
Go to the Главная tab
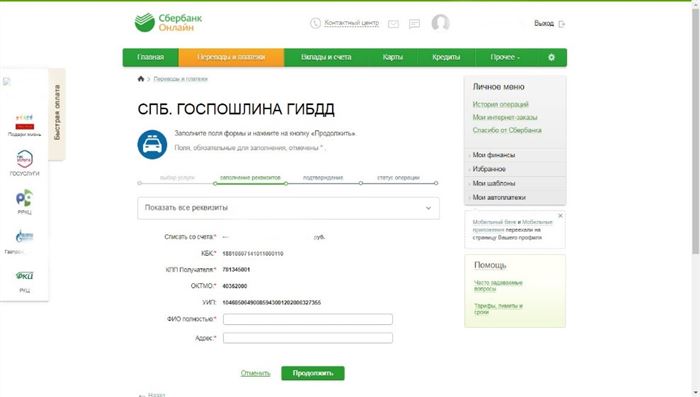[x=150, y=57]
